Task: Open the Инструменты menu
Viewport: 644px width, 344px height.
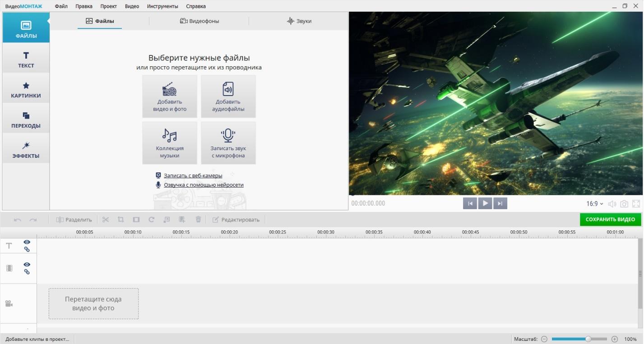Action: click(162, 6)
